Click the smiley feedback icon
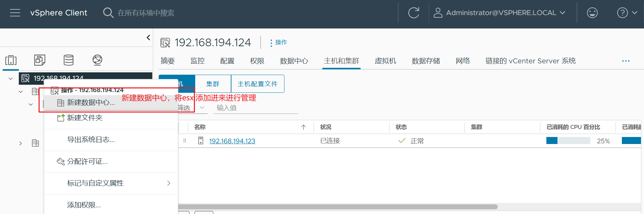 [592, 13]
